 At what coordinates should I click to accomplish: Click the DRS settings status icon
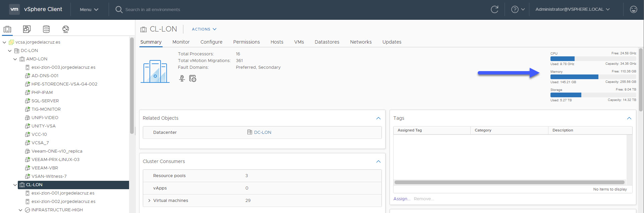click(x=192, y=78)
